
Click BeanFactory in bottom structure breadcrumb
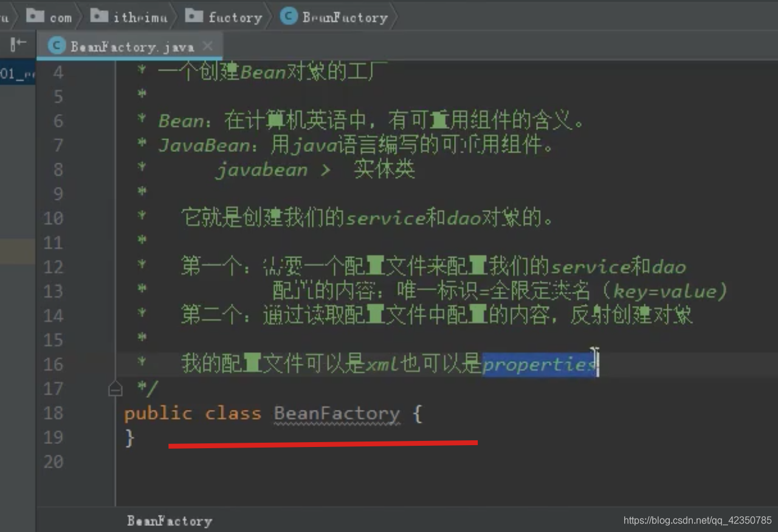pyautogui.click(x=170, y=520)
